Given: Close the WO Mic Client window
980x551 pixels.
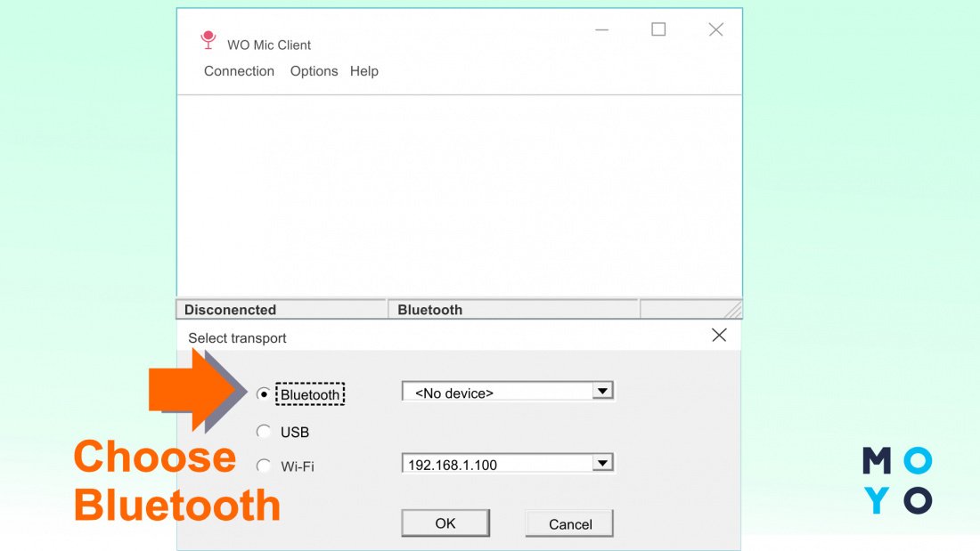Looking at the screenshot, I should coord(715,29).
